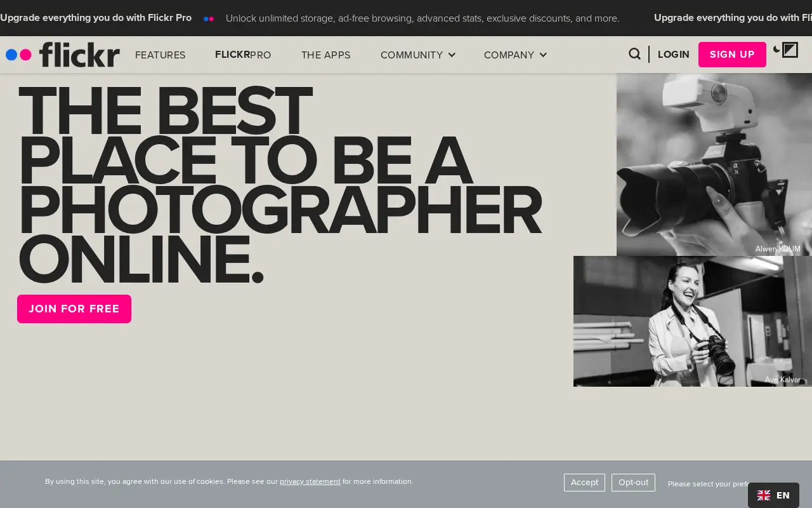Click the Opt-out cookie button

tap(633, 483)
